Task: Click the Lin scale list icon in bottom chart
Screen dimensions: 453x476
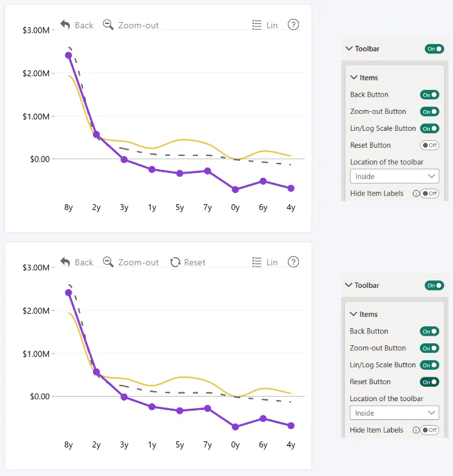Action: (x=257, y=262)
